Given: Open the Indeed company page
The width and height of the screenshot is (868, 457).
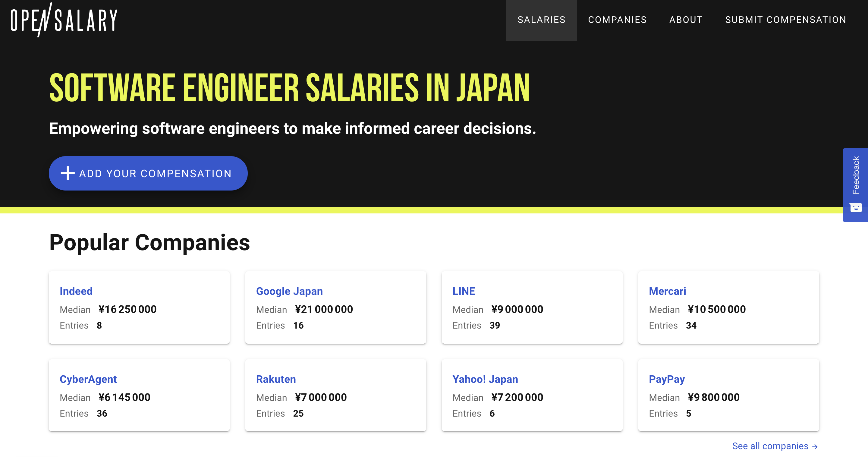Looking at the screenshot, I should point(76,291).
